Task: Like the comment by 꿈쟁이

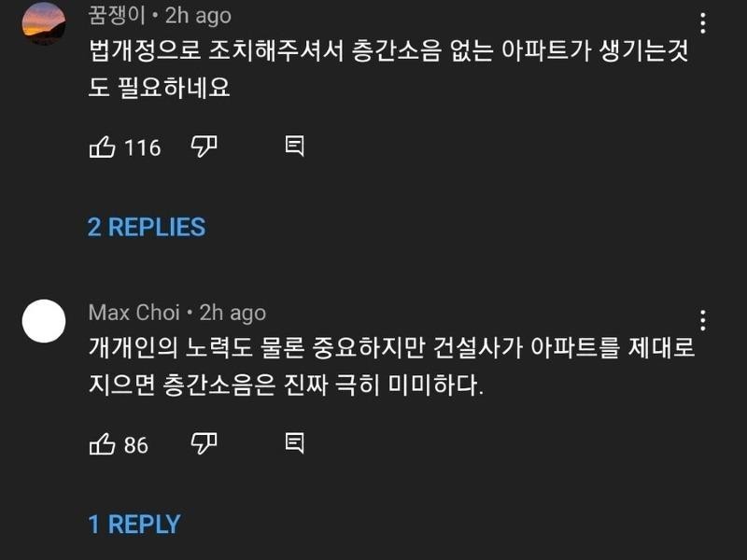Action: [102, 147]
